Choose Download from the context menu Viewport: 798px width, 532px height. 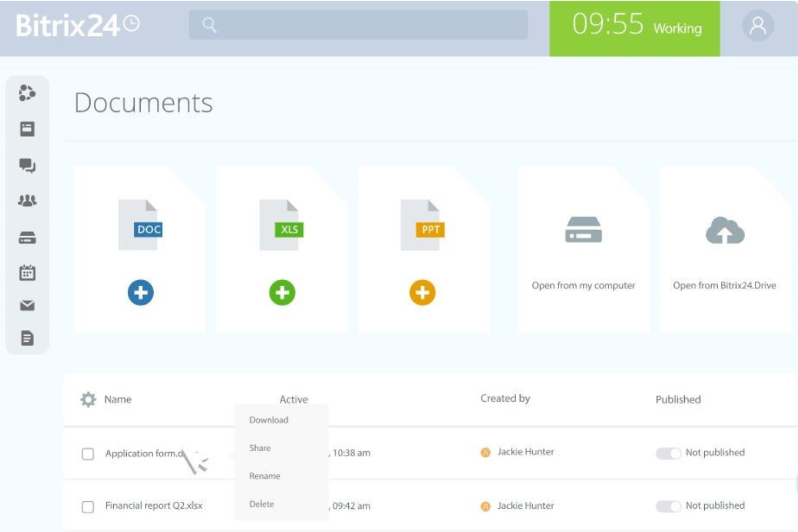(x=269, y=419)
